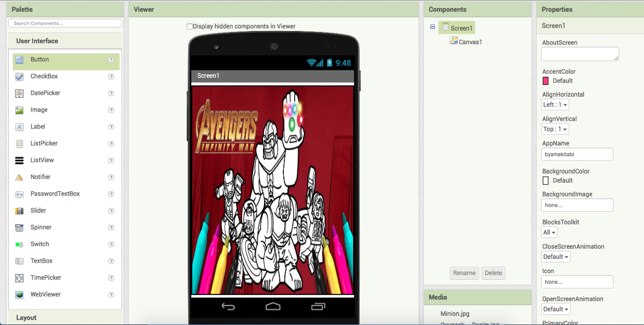Select the Slider component icon
The image size is (644, 325).
click(x=19, y=211)
